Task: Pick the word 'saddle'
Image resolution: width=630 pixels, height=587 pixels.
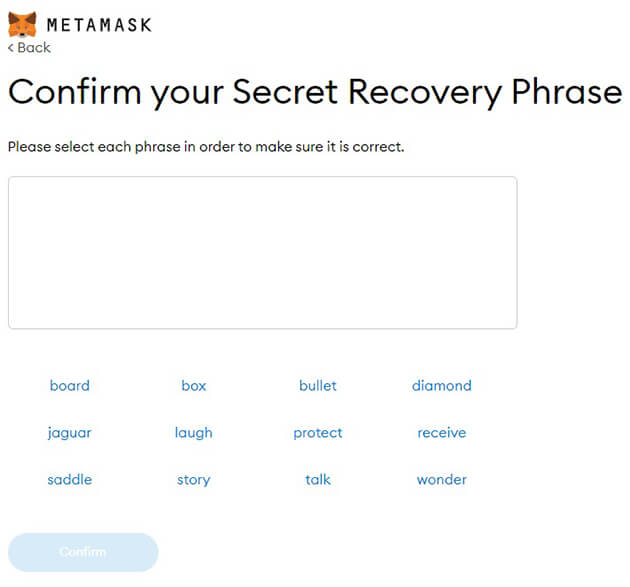Action: click(69, 479)
